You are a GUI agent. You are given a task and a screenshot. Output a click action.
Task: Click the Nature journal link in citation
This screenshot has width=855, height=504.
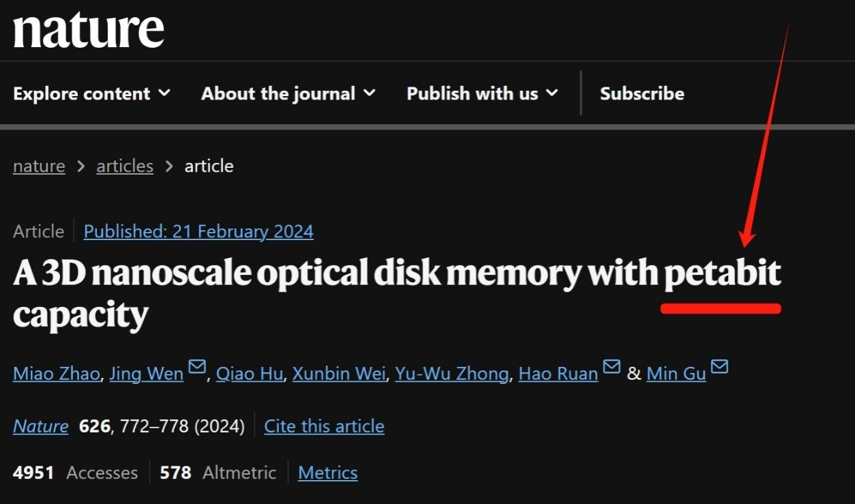pyautogui.click(x=41, y=426)
